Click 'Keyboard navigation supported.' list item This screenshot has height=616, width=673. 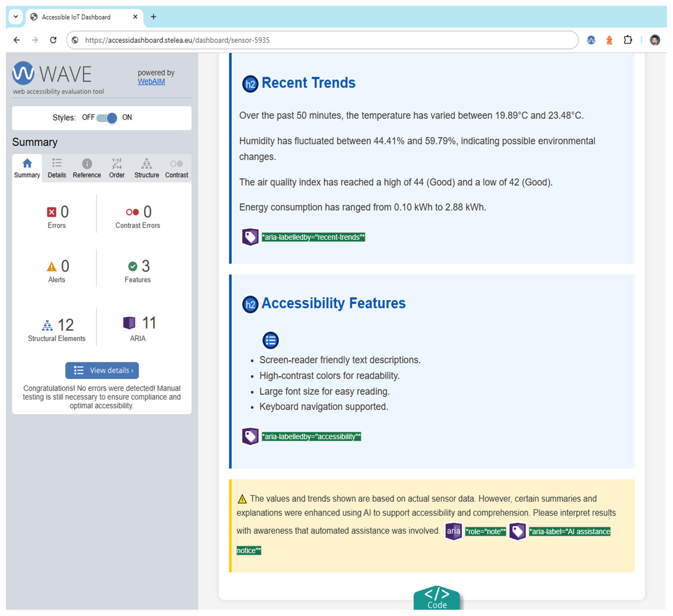324,407
